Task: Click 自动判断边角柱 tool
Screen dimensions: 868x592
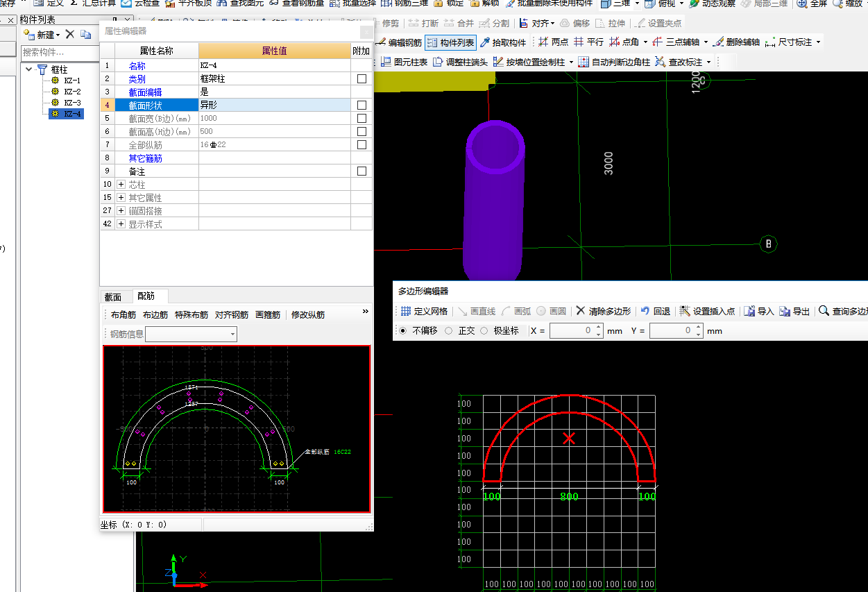Action: click(x=615, y=62)
